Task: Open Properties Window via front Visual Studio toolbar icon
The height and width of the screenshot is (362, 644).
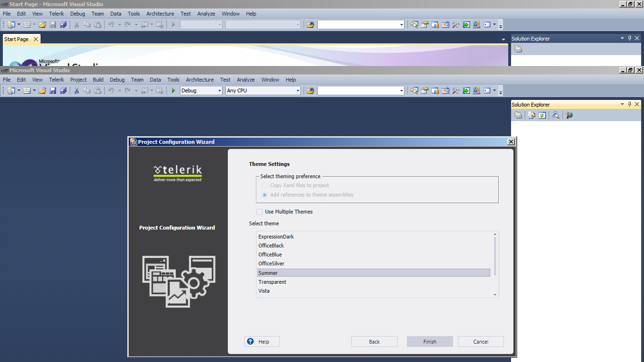Action: click(x=425, y=90)
